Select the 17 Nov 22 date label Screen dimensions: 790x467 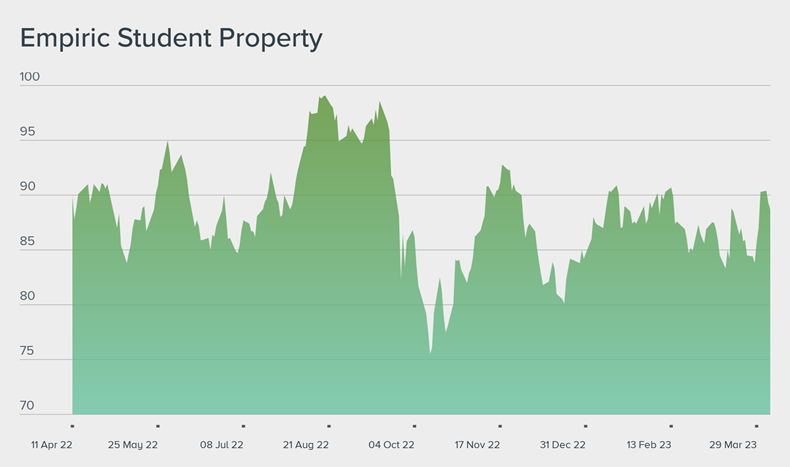coord(478,444)
